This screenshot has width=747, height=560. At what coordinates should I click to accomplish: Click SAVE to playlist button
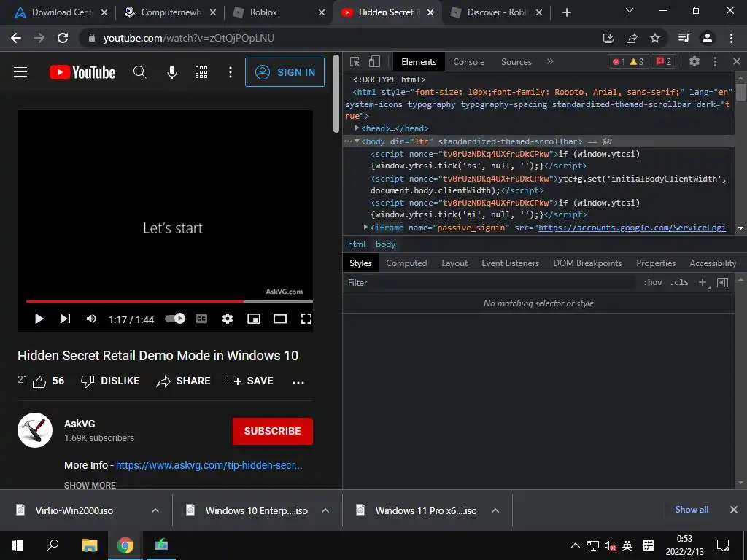[x=250, y=381]
